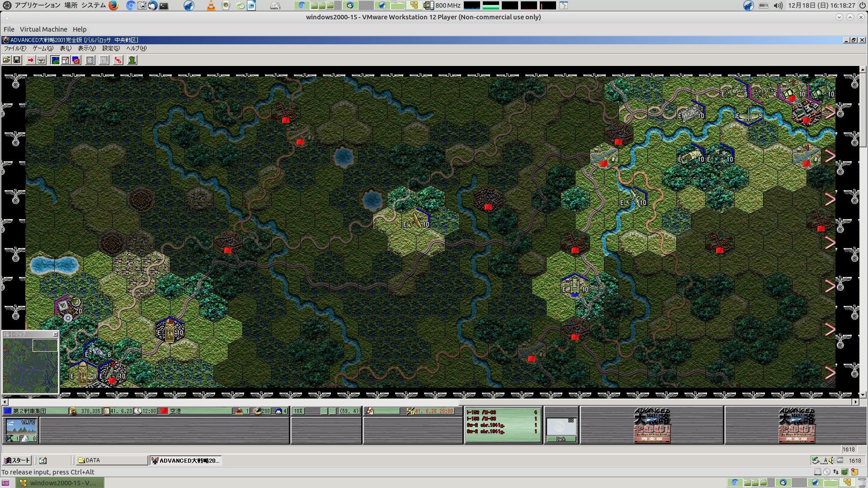Click the terrain map view toolbar icon
Viewport: 868px width, 488px height.
click(55, 60)
